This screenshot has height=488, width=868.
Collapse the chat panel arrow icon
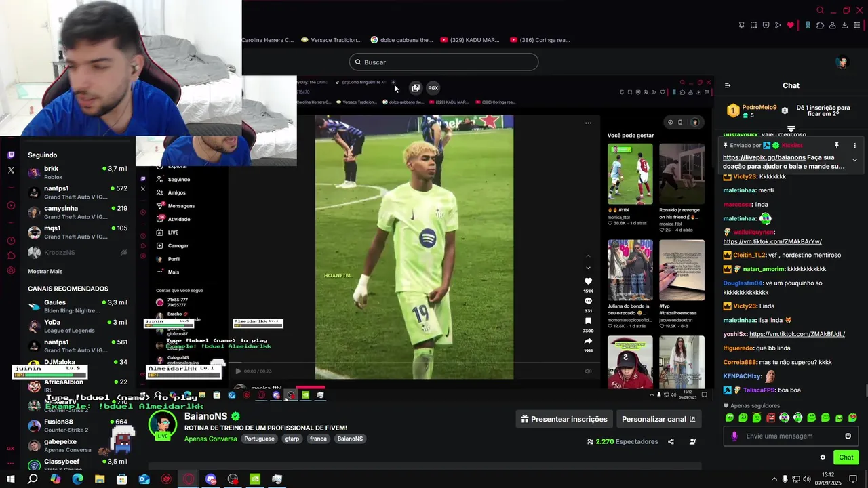(728, 85)
